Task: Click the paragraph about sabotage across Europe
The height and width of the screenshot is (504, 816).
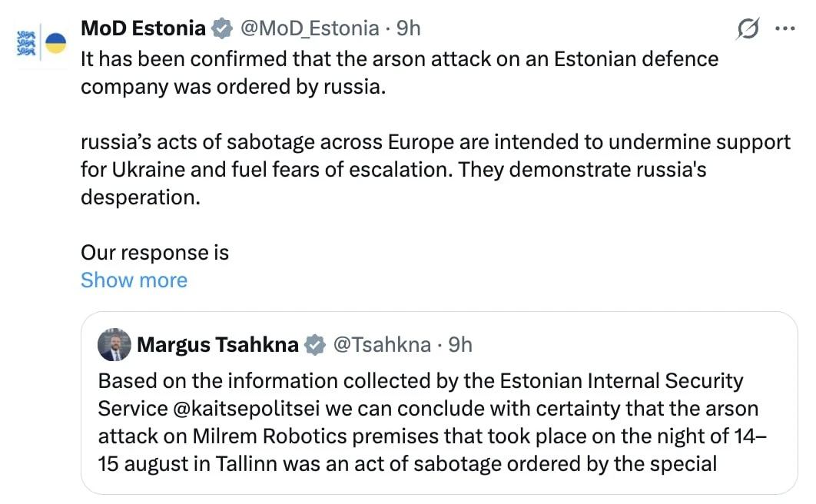Action: [435, 170]
